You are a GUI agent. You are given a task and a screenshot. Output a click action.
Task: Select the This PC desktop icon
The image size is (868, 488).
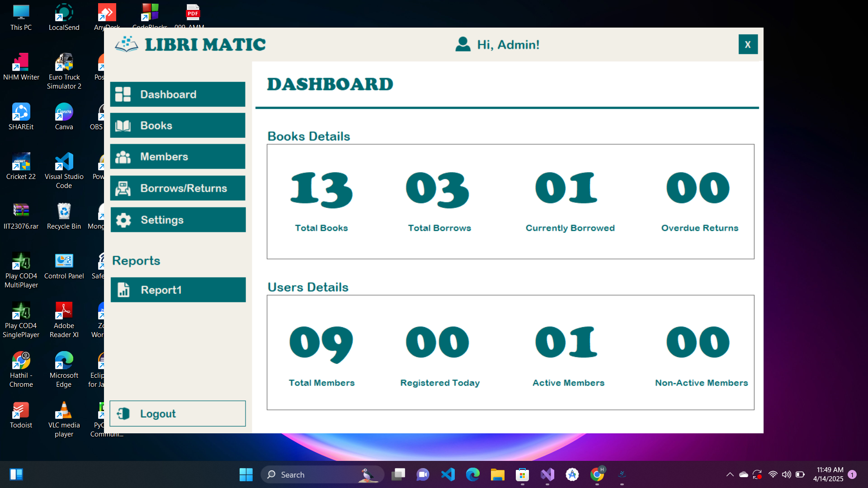tap(21, 18)
